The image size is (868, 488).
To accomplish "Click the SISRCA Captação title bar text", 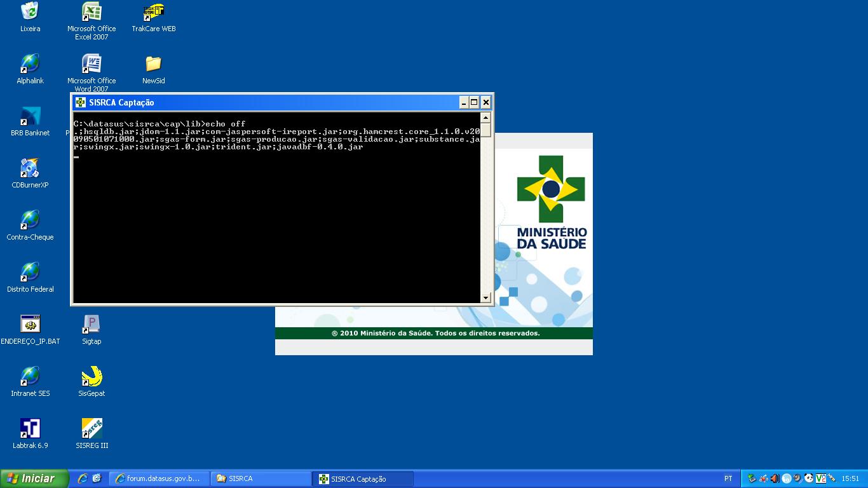I will 121,102.
